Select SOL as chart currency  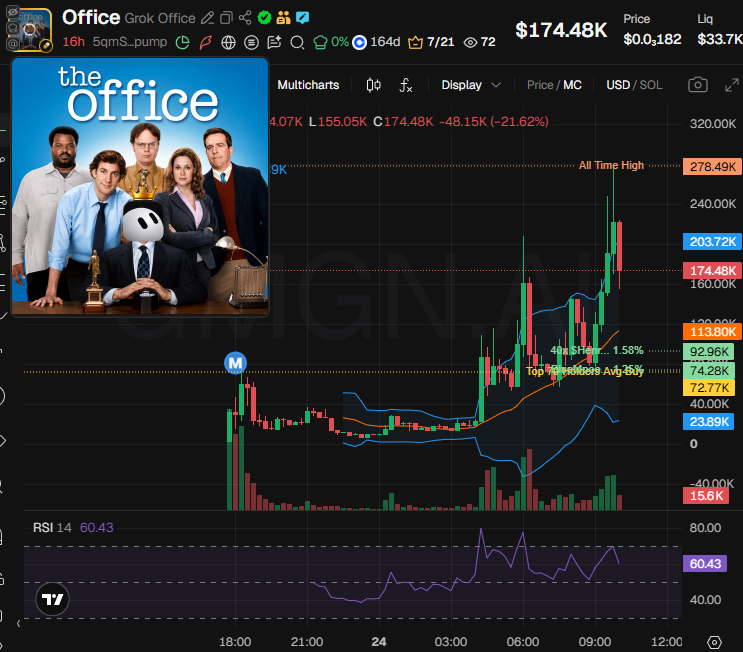tap(651, 85)
